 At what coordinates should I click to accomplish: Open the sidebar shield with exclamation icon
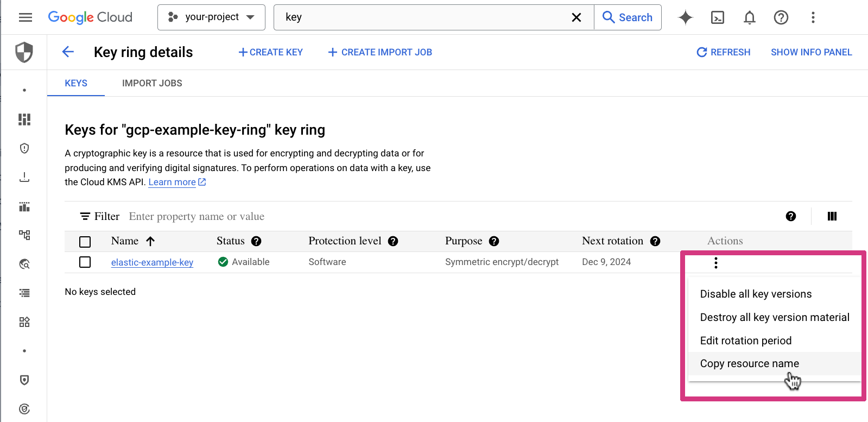click(x=24, y=148)
